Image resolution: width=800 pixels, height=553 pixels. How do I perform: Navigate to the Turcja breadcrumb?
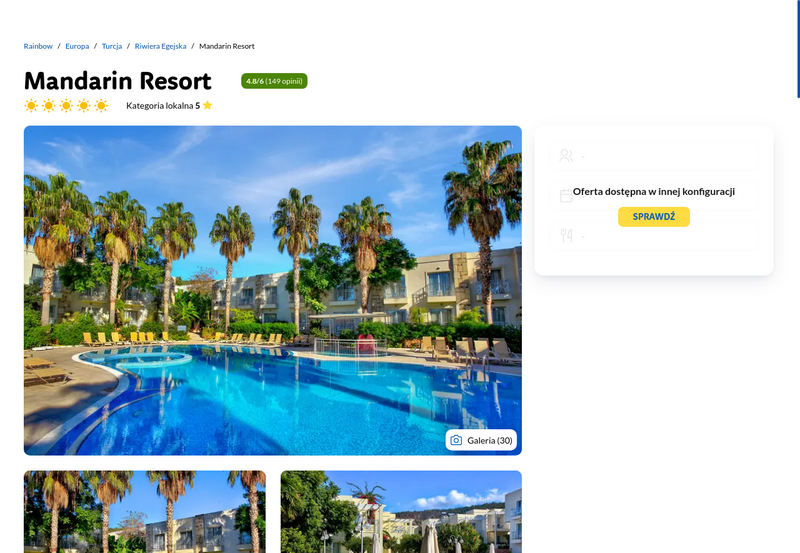[112, 46]
